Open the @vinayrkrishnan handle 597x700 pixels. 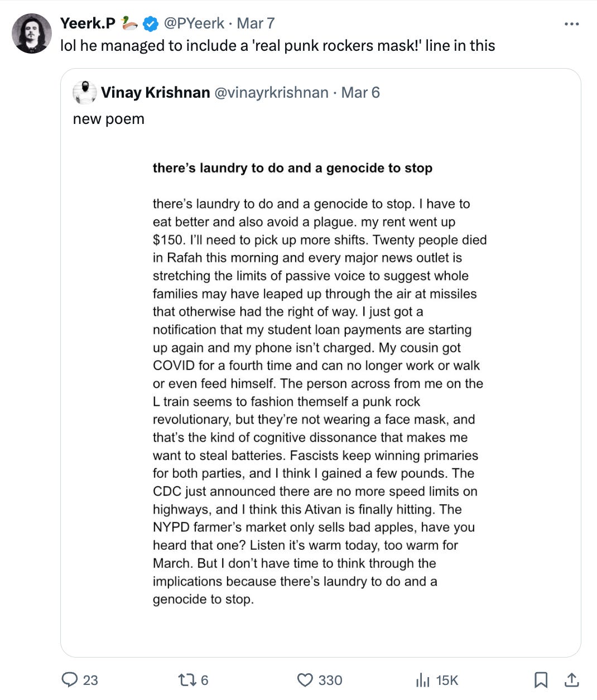pos(272,92)
